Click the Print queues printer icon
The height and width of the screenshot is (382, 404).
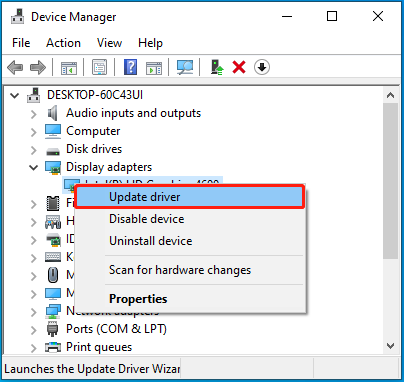pos(53,347)
